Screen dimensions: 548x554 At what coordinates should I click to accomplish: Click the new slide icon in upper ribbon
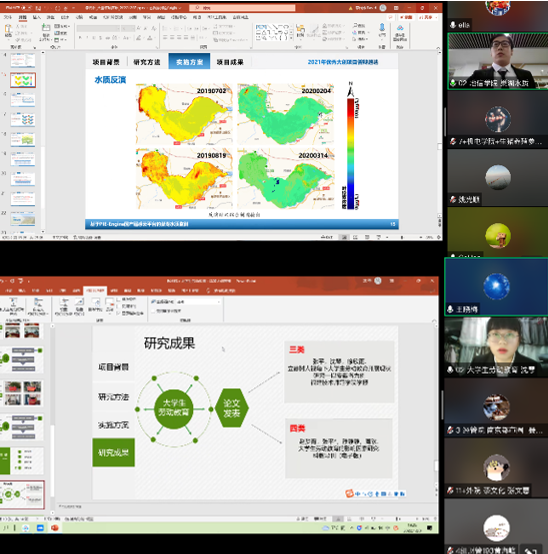(x=46, y=29)
